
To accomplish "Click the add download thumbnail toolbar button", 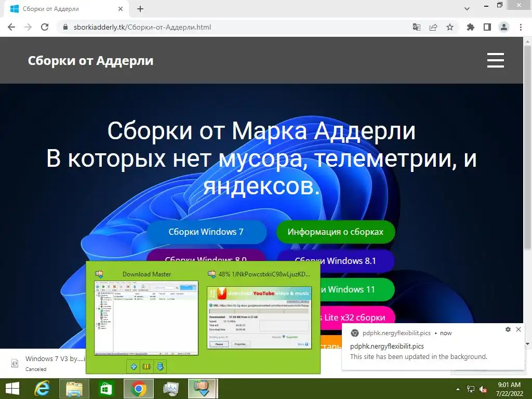I will tap(134, 366).
